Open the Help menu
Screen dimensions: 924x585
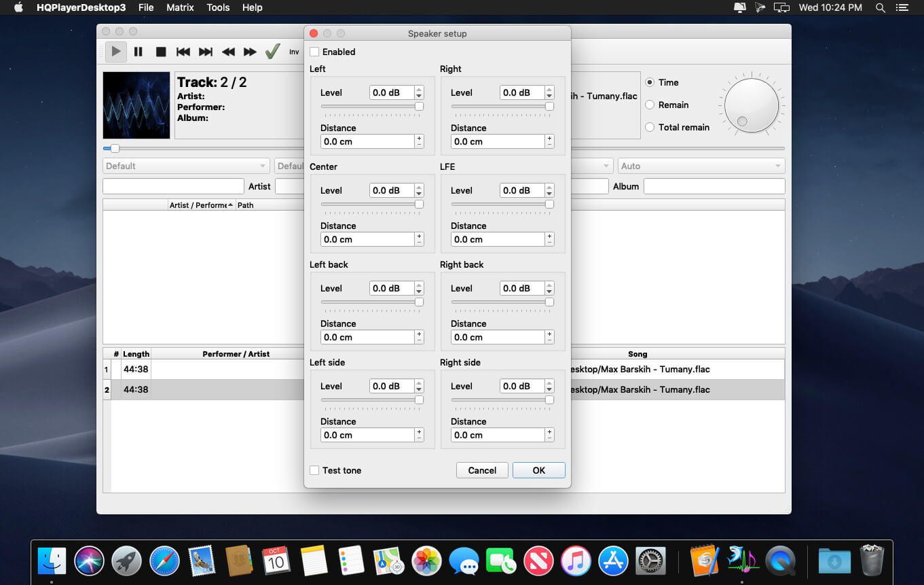click(x=252, y=7)
